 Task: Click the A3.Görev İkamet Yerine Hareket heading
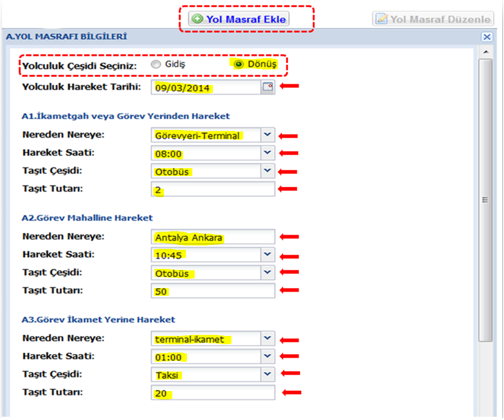click(x=98, y=320)
